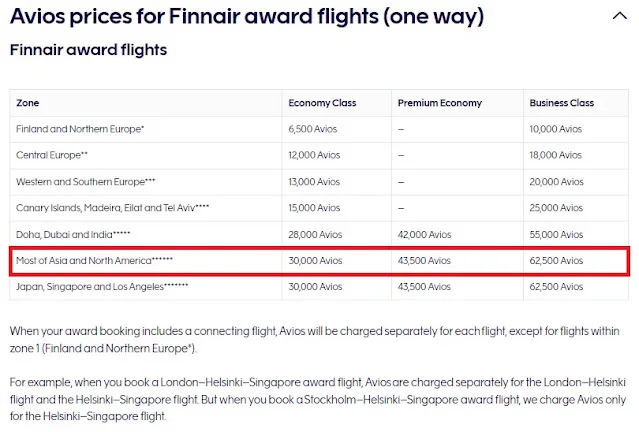Viewport: 639px width, 432px height.
Task: Select the Central Europe zone cell
Action: point(52,155)
